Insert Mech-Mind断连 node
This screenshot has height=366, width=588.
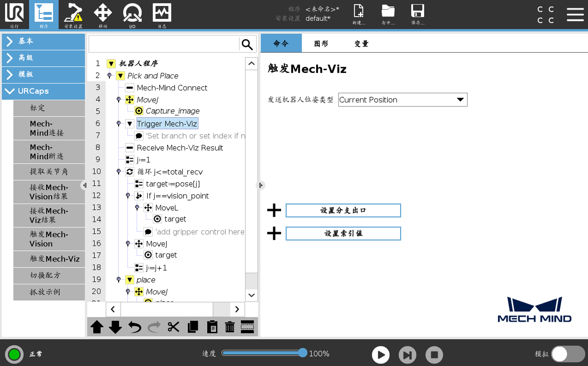(x=49, y=152)
